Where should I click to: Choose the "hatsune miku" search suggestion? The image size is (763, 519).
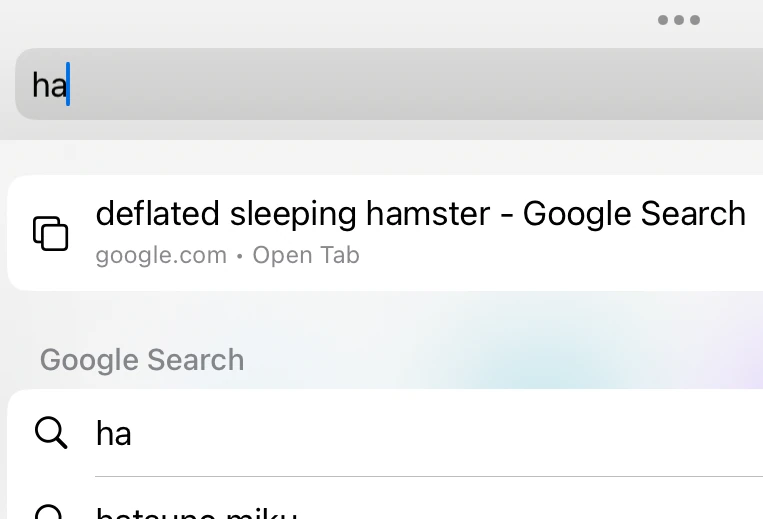click(196, 513)
